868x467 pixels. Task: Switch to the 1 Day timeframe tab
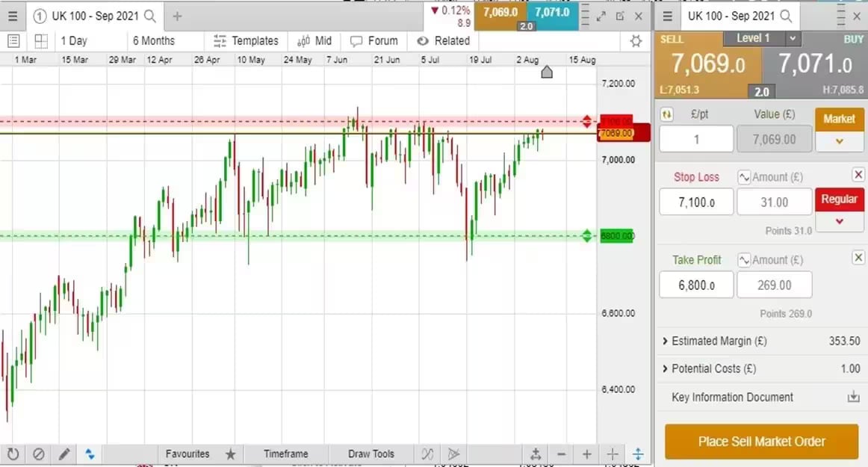[73, 40]
